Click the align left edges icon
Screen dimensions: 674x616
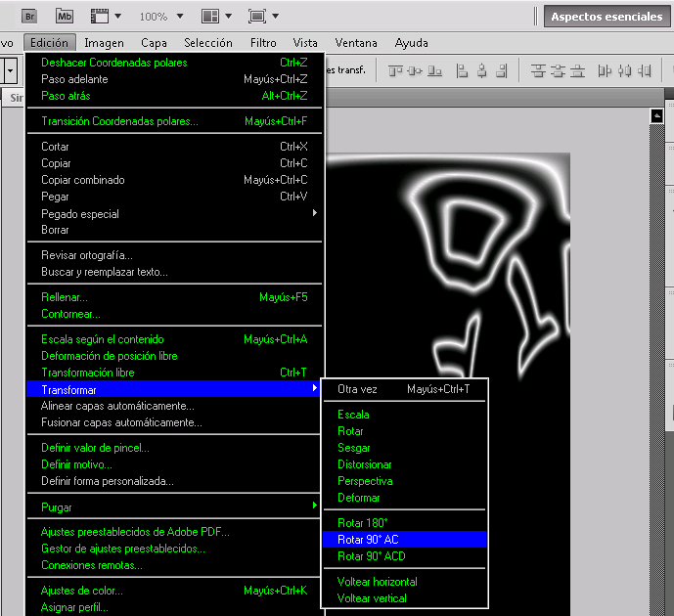point(463,70)
